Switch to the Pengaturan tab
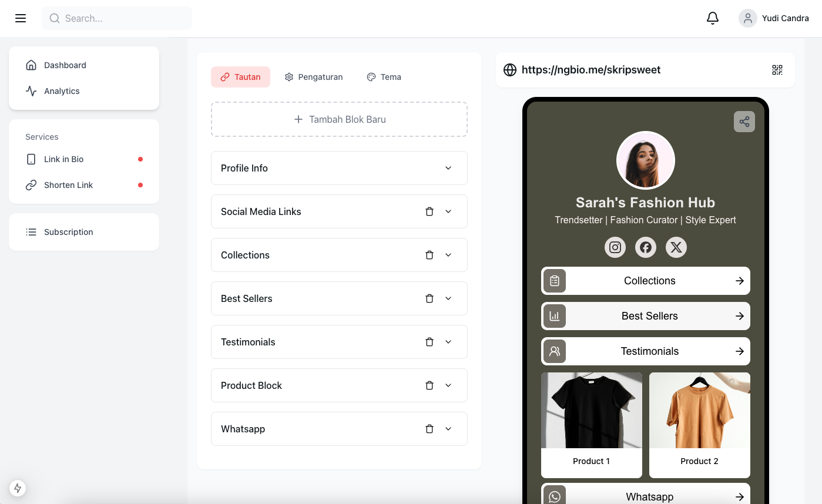 pos(314,77)
